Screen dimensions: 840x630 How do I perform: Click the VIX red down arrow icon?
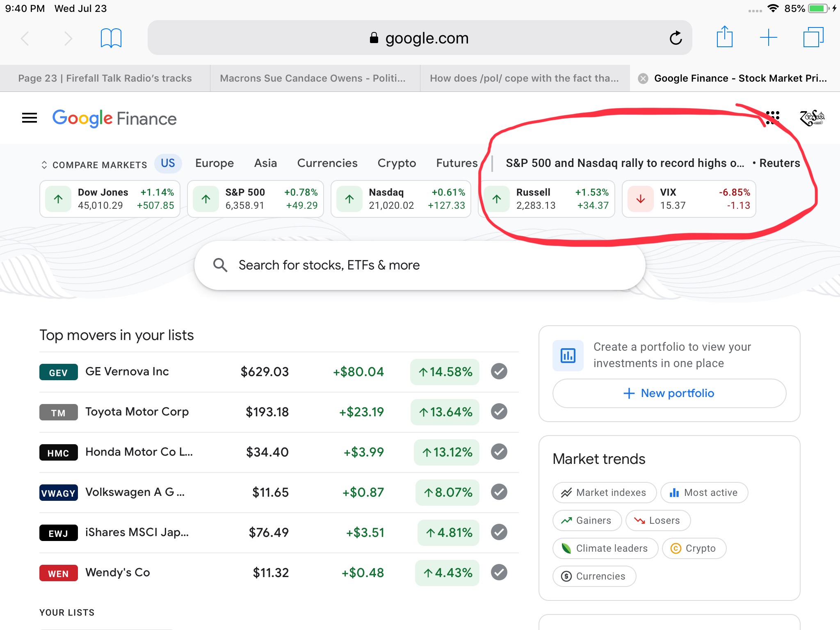click(x=640, y=199)
